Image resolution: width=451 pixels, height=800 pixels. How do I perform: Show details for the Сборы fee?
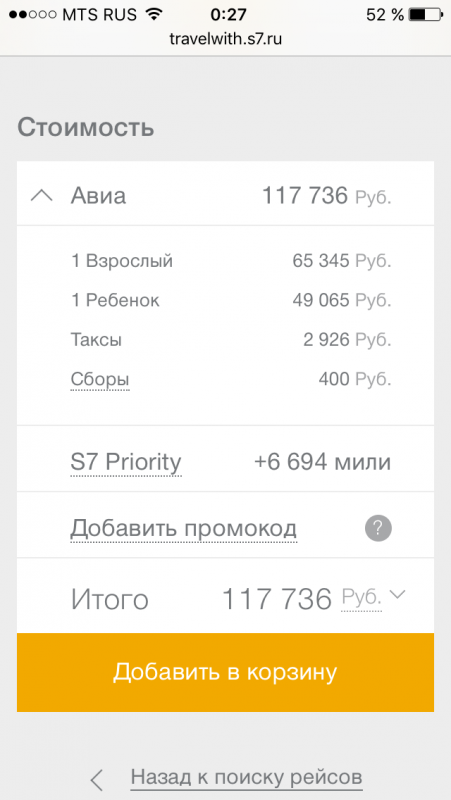100,380
